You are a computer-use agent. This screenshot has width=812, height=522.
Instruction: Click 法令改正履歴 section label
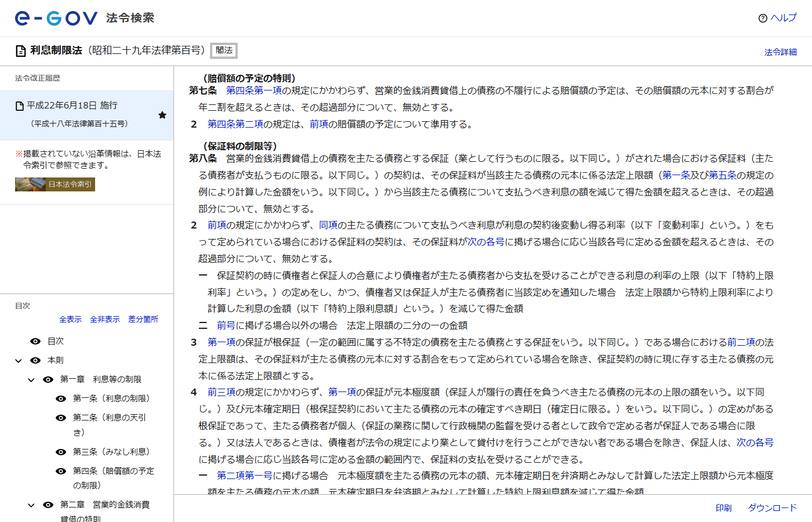coord(38,78)
